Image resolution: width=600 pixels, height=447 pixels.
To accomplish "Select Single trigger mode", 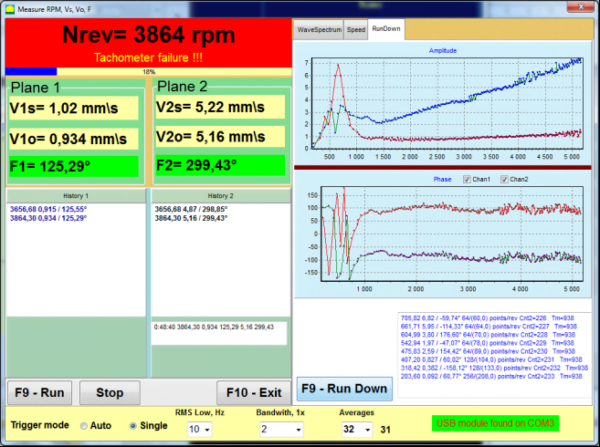I will click(134, 426).
